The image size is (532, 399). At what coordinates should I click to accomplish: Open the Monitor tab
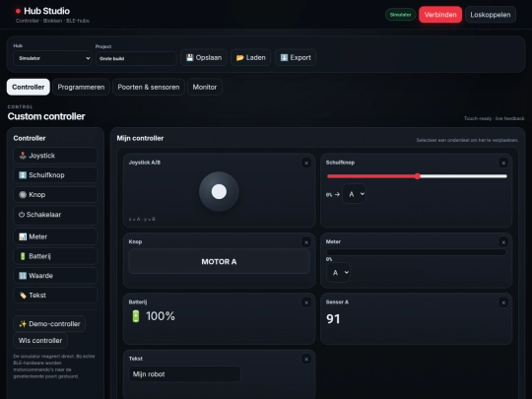click(205, 87)
